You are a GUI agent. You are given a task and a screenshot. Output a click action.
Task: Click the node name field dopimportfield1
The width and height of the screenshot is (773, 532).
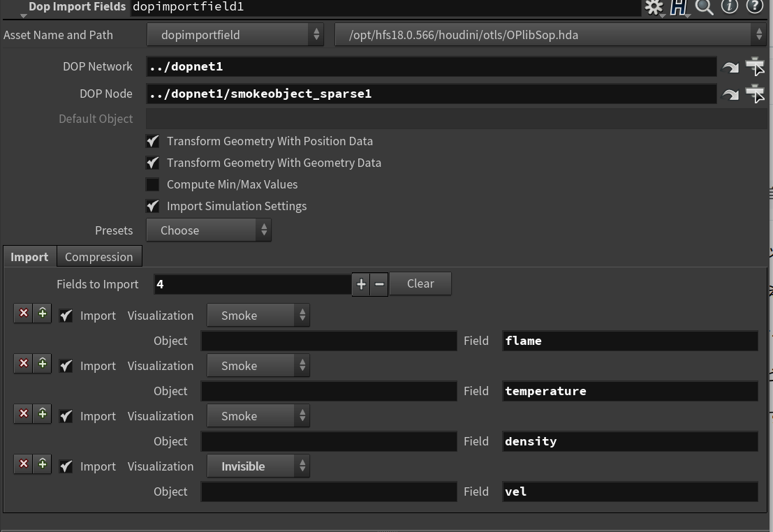pyautogui.click(x=385, y=7)
